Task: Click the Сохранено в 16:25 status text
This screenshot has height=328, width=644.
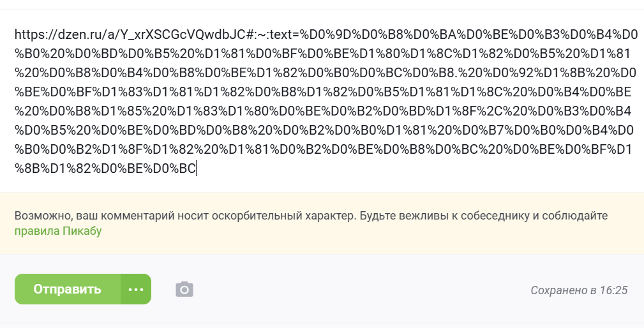Action: (x=579, y=290)
